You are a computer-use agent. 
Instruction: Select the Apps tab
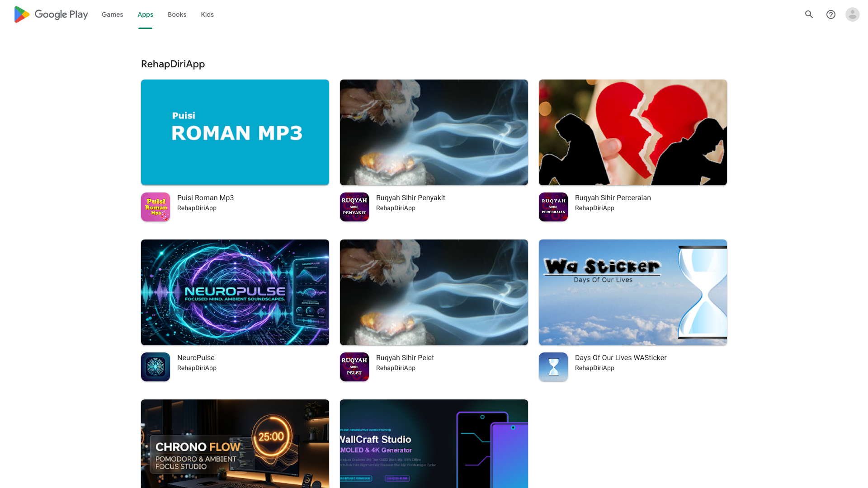146,14
